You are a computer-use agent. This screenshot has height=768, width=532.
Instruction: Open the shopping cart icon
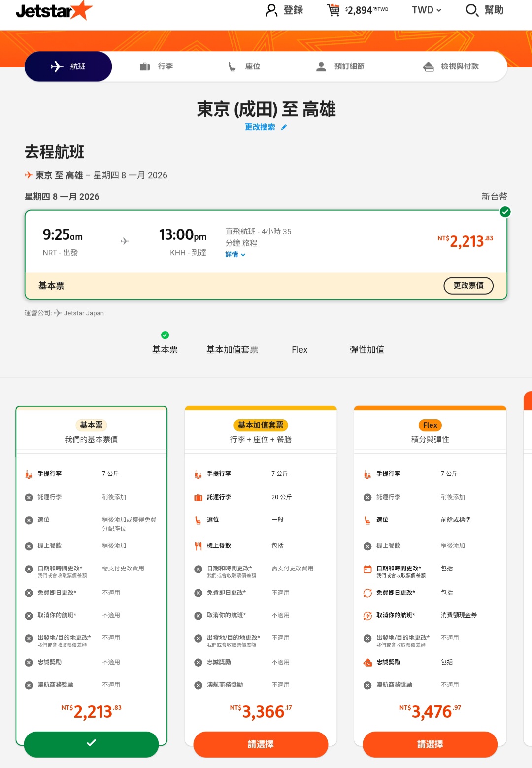tap(334, 10)
